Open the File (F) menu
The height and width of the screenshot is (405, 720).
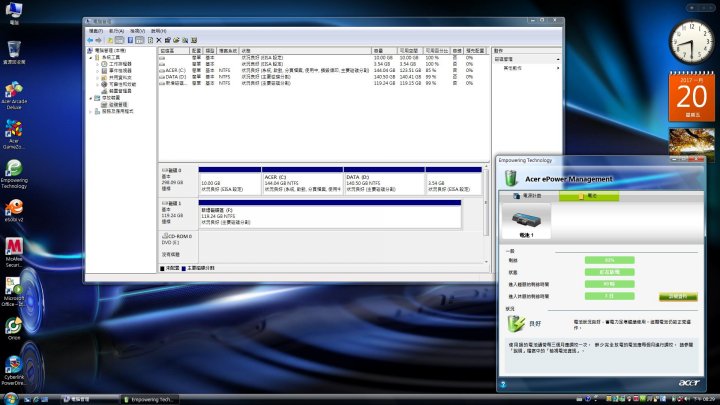click(x=96, y=31)
